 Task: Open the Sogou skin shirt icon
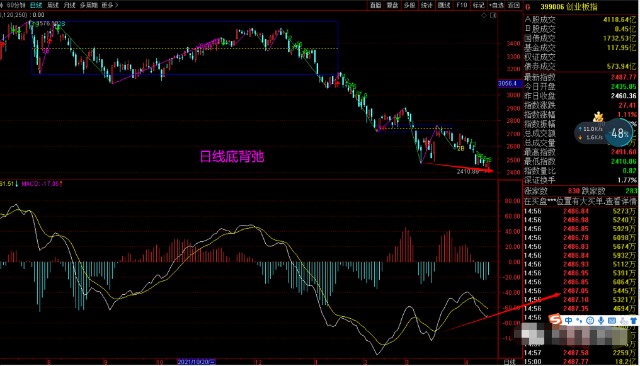click(634, 321)
